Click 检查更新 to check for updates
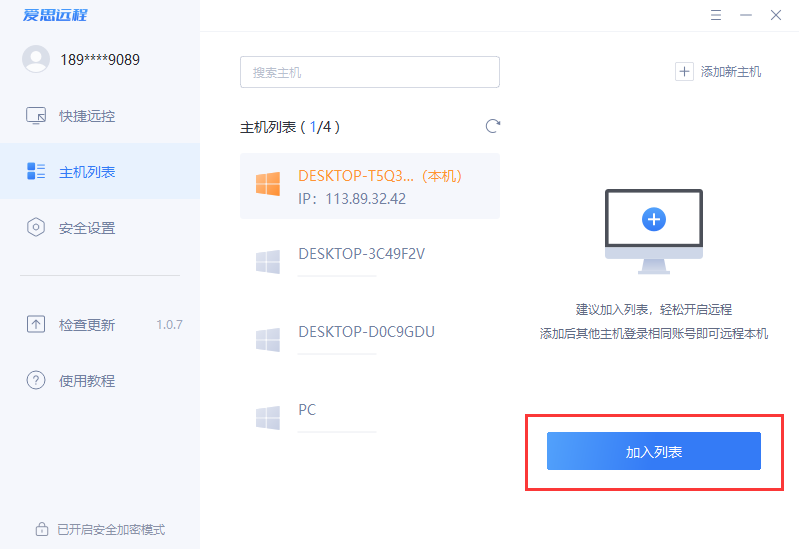The height and width of the screenshot is (549, 799). (87, 324)
